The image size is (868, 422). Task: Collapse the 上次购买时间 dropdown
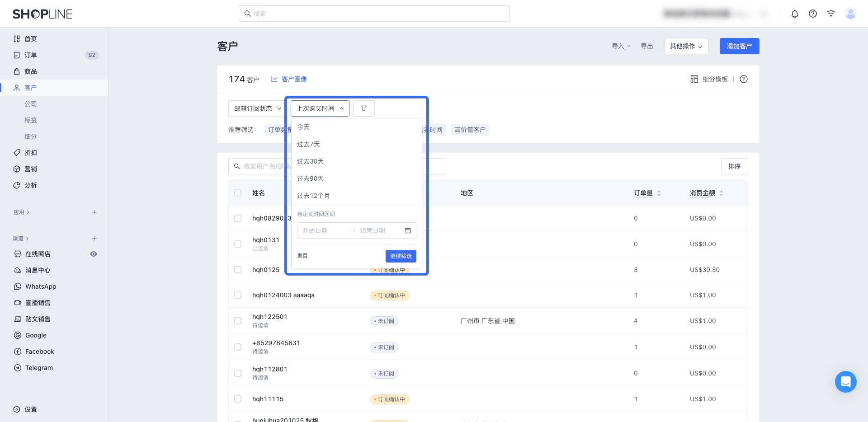click(x=320, y=108)
